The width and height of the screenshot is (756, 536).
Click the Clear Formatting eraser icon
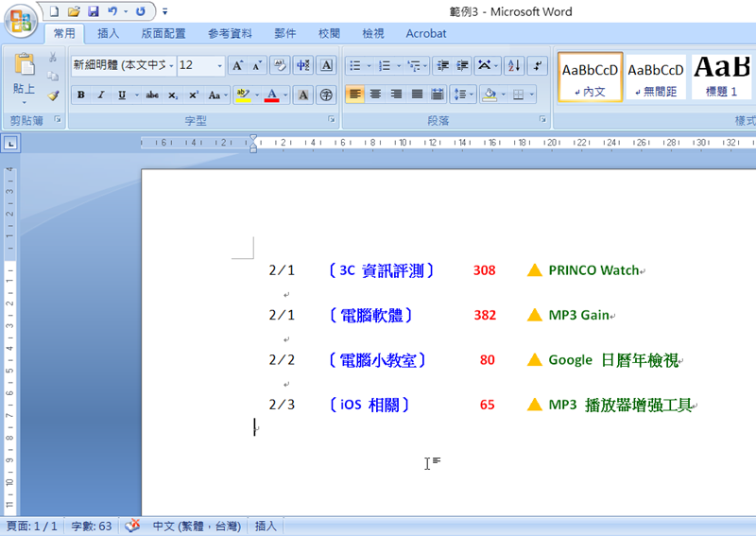tap(280, 65)
